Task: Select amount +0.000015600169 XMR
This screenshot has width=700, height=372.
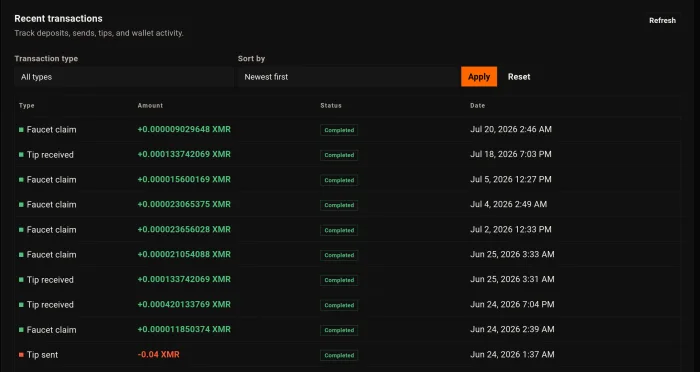Action: [184, 180]
